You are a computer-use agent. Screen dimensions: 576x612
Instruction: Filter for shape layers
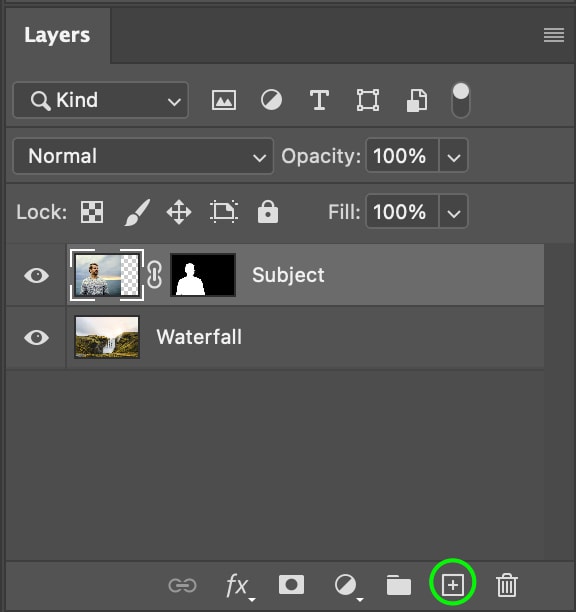pyautogui.click(x=368, y=100)
